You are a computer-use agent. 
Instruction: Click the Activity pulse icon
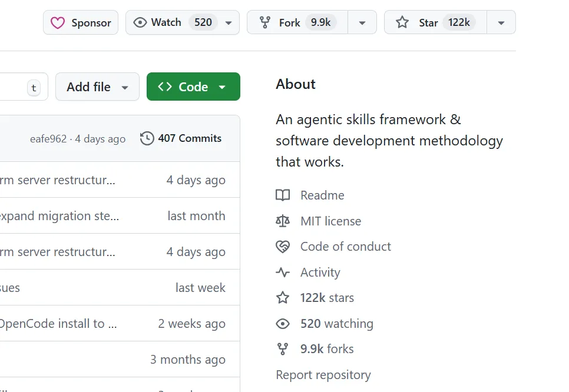point(283,273)
